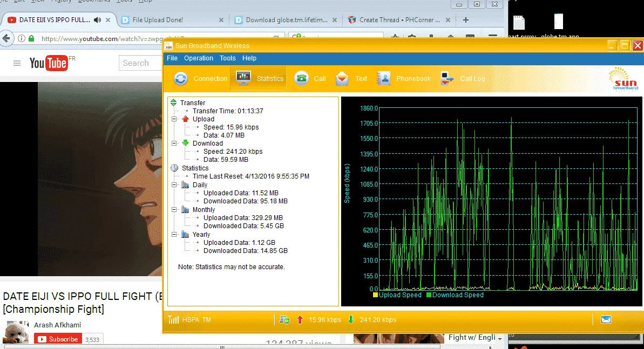Switch to File Upload Done! tab
The width and height of the screenshot is (644, 349).
click(158, 20)
